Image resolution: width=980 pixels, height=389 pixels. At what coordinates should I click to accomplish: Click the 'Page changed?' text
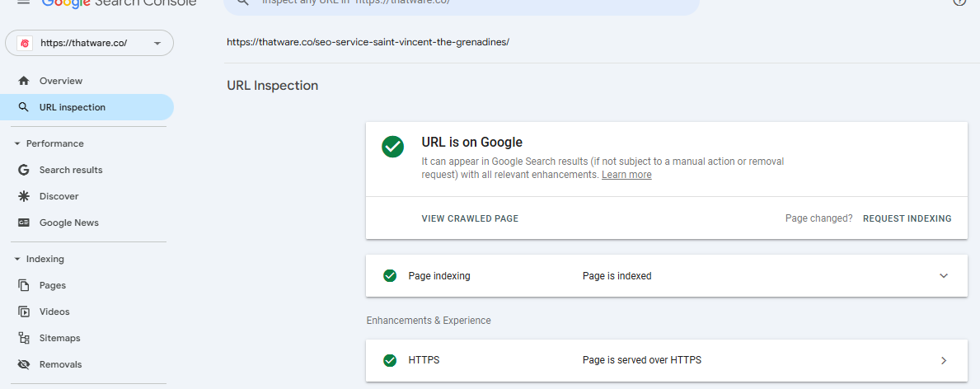818,218
